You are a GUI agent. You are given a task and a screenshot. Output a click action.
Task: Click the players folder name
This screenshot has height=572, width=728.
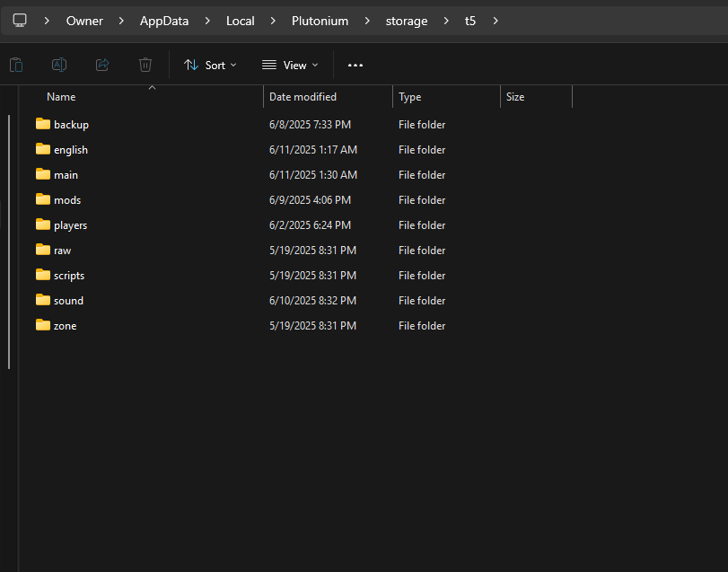(71, 224)
